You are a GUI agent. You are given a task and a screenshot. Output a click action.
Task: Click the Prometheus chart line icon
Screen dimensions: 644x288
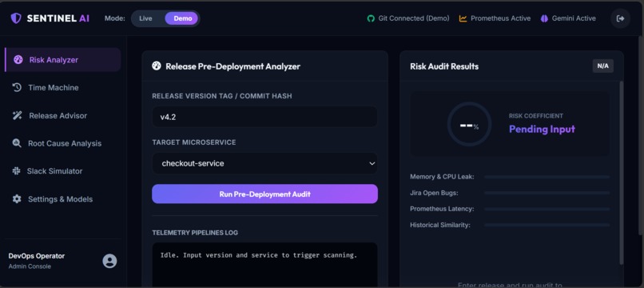point(463,18)
